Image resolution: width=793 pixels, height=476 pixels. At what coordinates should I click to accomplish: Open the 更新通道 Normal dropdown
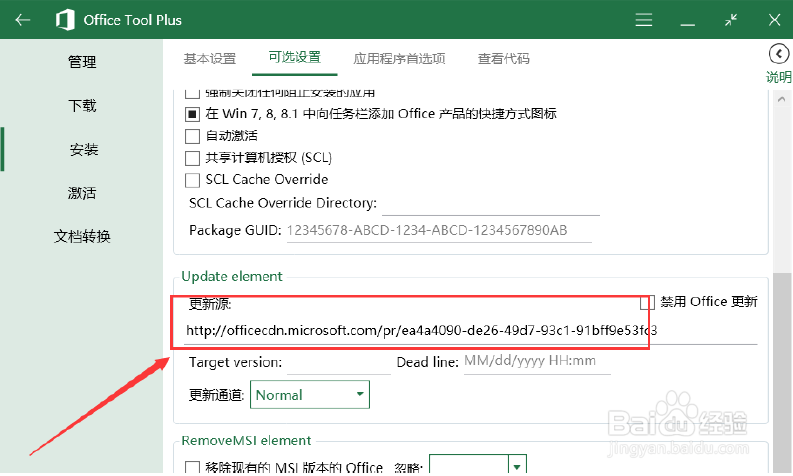(310, 395)
